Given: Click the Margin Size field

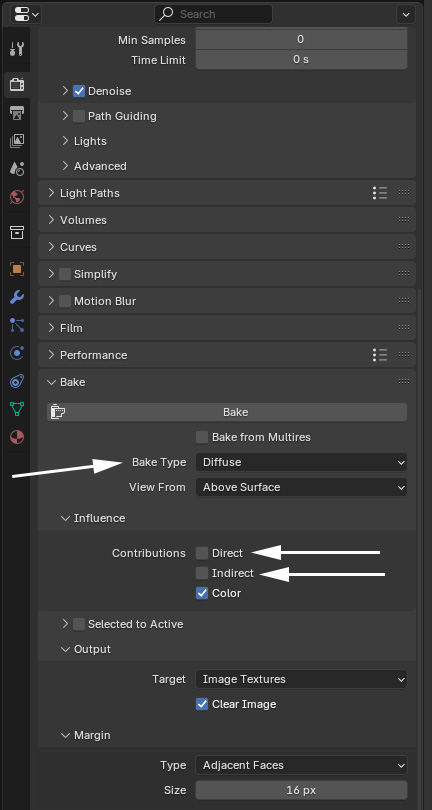Looking at the screenshot, I should (x=301, y=790).
